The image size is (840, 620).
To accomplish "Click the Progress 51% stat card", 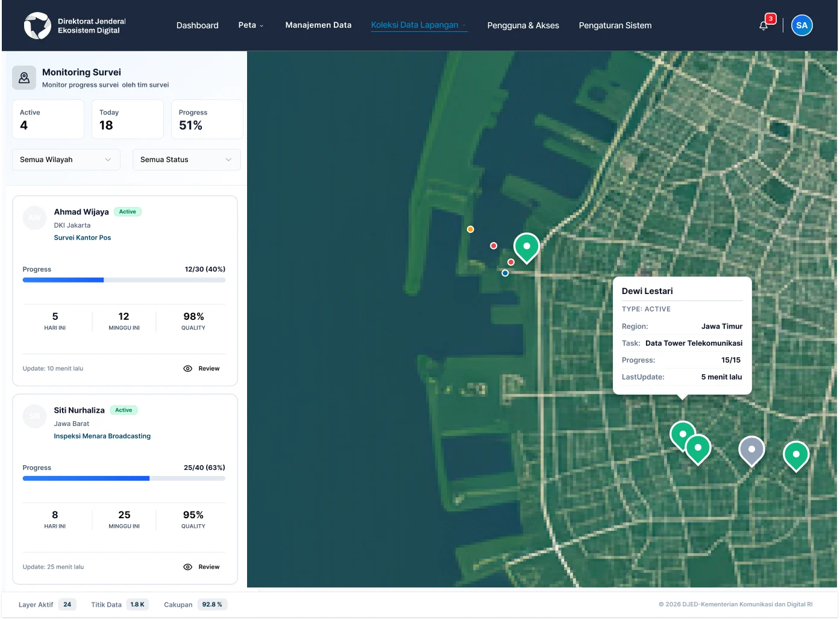I will pyautogui.click(x=207, y=119).
